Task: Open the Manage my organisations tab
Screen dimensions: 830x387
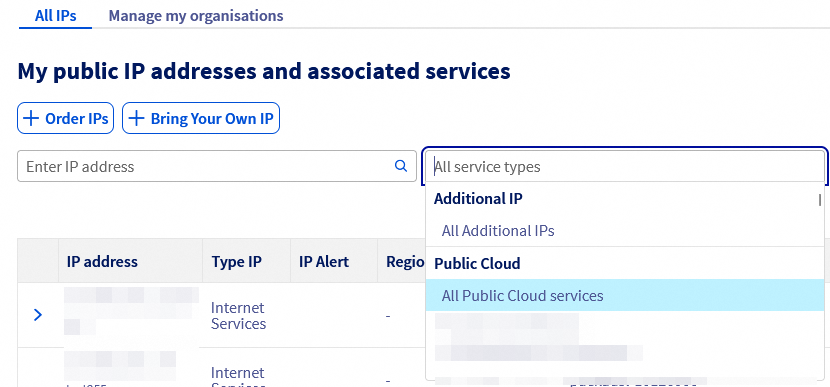Action: point(196,15)
